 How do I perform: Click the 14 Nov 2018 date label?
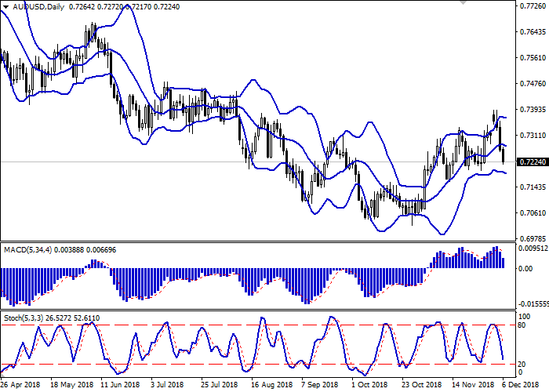click(x=472, y=385)
